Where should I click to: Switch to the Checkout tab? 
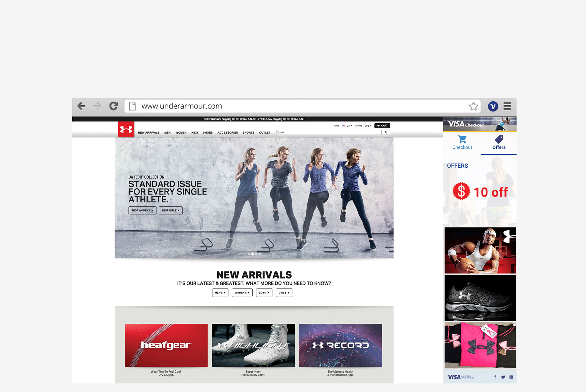(x=462, y=143)
